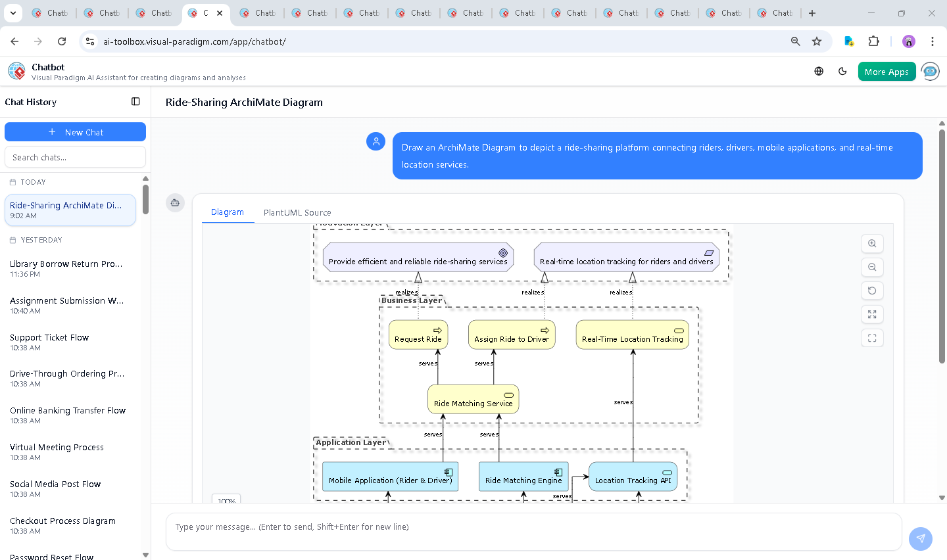Select the Diagram tab
The image size is (947, 560).
click(228, 212)
